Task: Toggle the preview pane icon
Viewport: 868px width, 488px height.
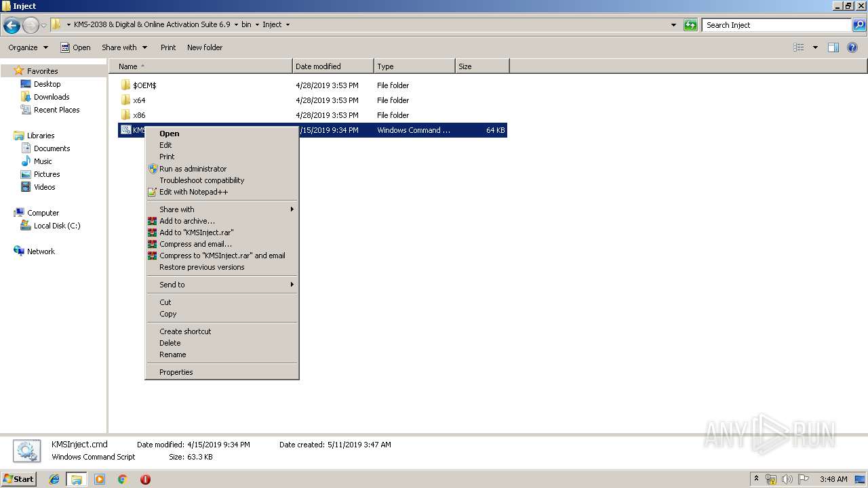Action: [x=833, y=47]
